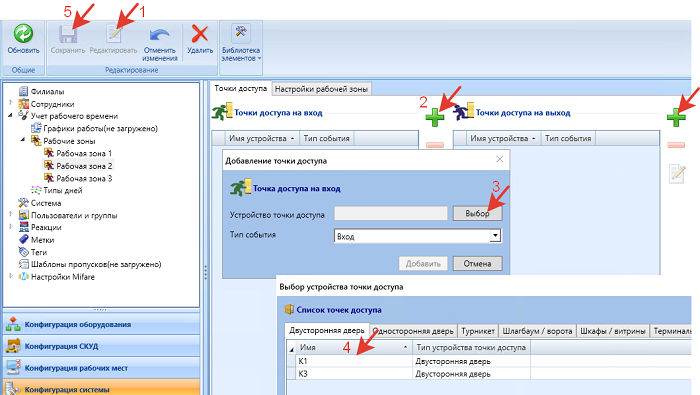Expand the Реакции tree node

click(11, 226)
